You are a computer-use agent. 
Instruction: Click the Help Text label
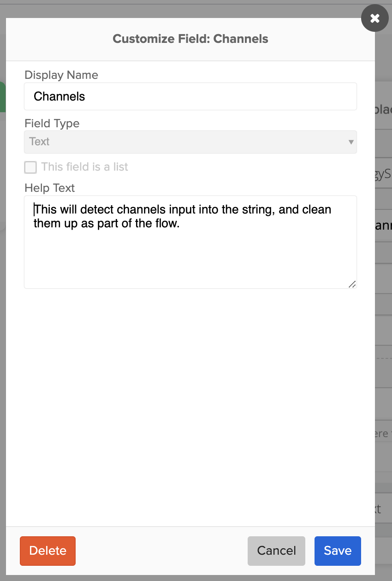point(50,188)
